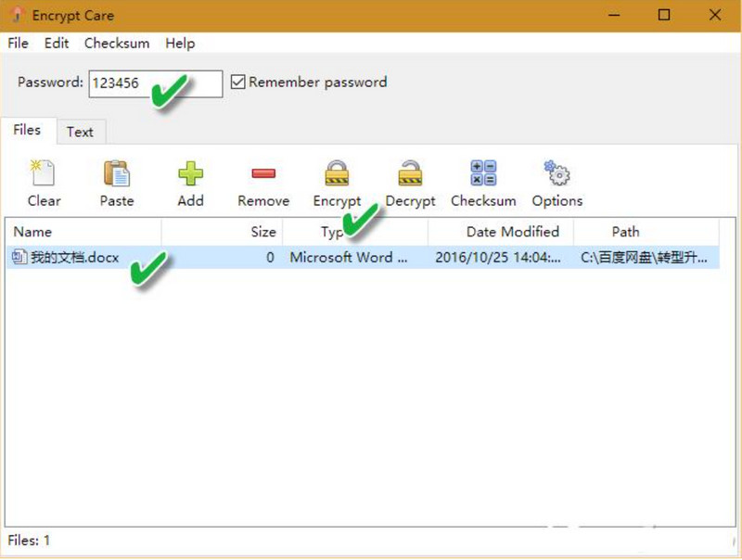Screen dimensions: 742x560
Task: Click into the Password input field
Action: (x=156, y=83)
